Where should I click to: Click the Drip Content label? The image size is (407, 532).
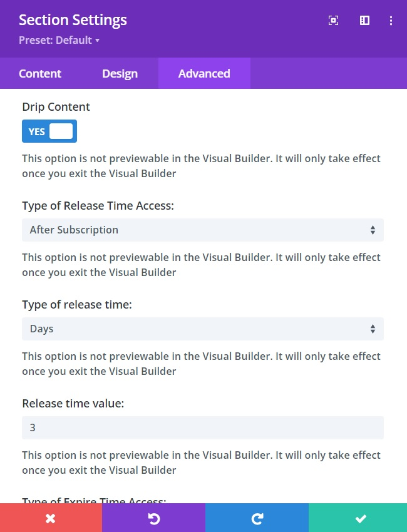click(56, 107)
